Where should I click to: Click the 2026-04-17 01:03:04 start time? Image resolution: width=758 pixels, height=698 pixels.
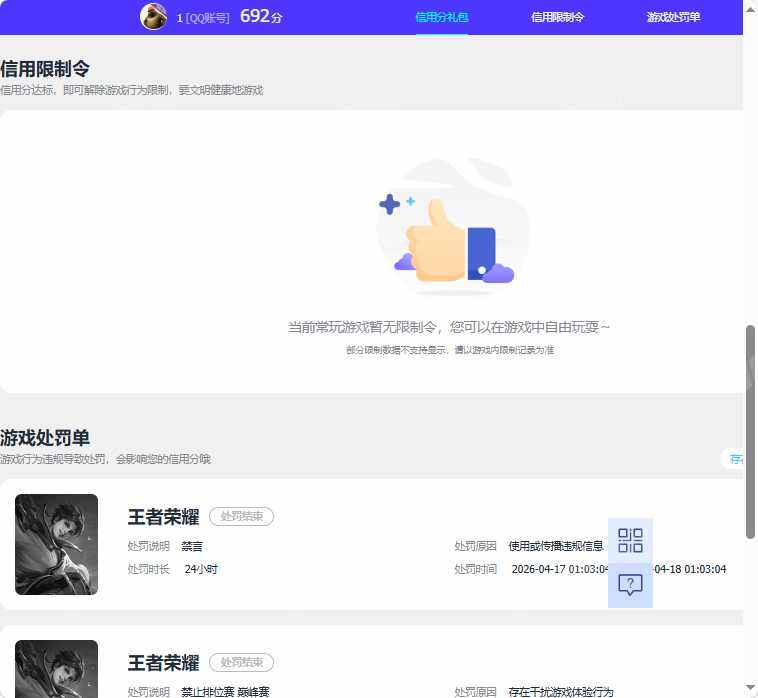(560, 569)
